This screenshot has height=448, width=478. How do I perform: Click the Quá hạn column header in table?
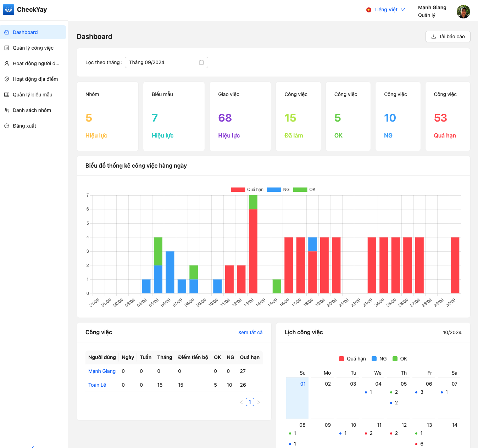pyautogui.click(x=250, y=357)
